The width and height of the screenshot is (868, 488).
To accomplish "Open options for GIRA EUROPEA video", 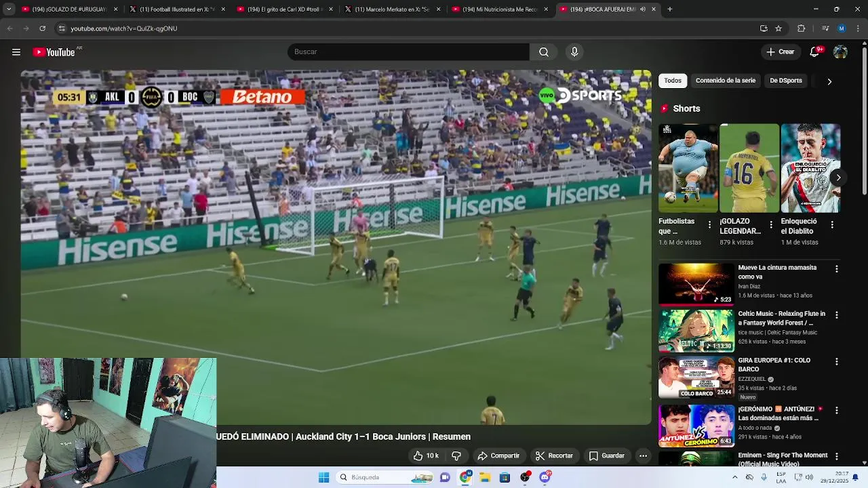I will point(836,362).
